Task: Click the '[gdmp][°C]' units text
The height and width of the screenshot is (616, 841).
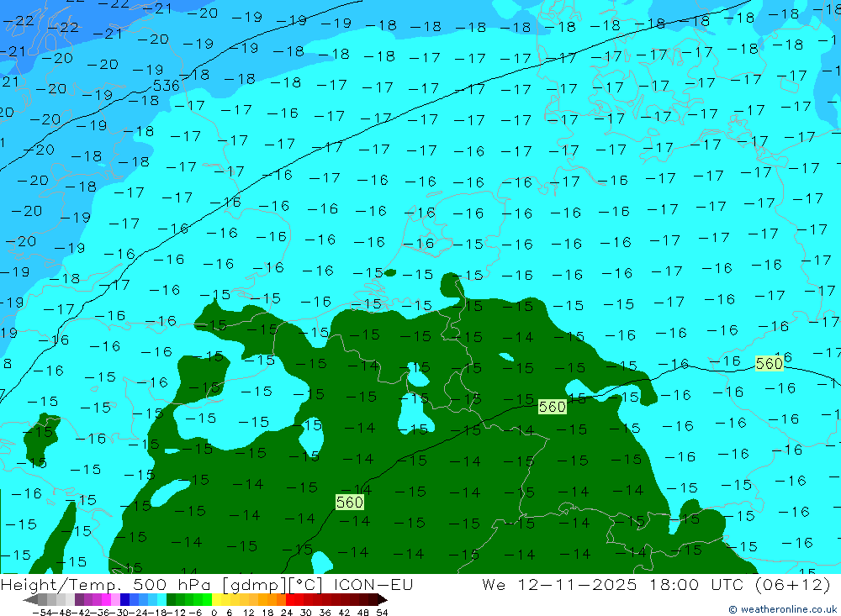Action: point(272,584)
